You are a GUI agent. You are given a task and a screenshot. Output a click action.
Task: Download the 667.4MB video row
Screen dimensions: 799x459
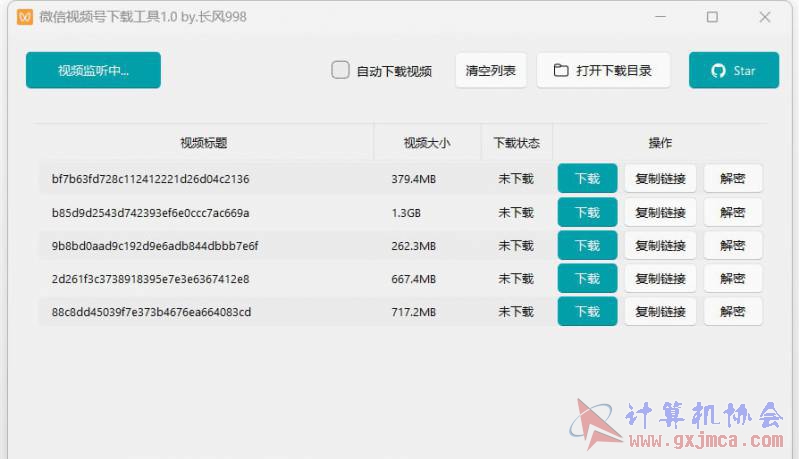point(588,279)
